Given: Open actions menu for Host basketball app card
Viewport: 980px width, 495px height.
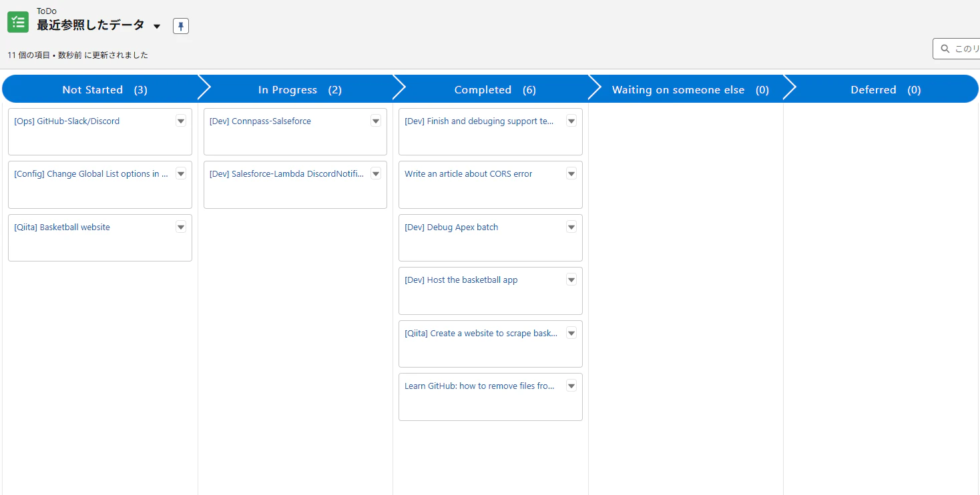Looking at the screenshot, I should pos(571,280).
